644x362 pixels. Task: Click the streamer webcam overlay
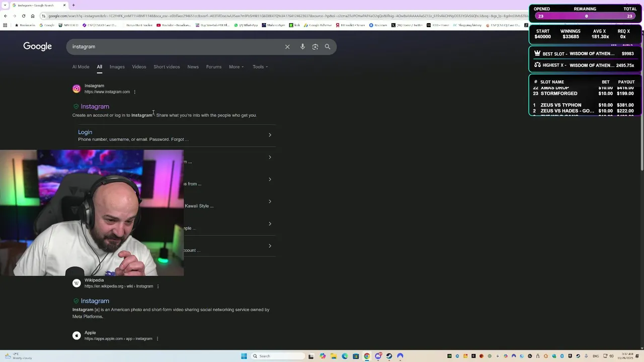point(92,213)
